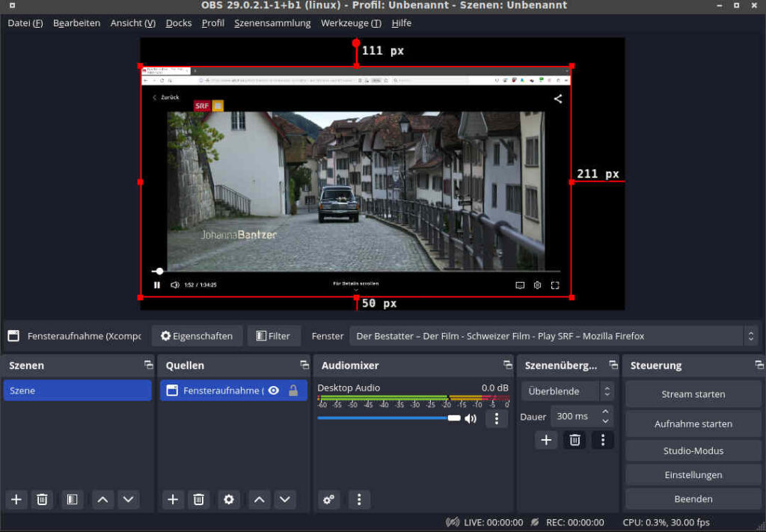
Task: Add a new source in Quellen panel
Action: [x=173, y=499]
